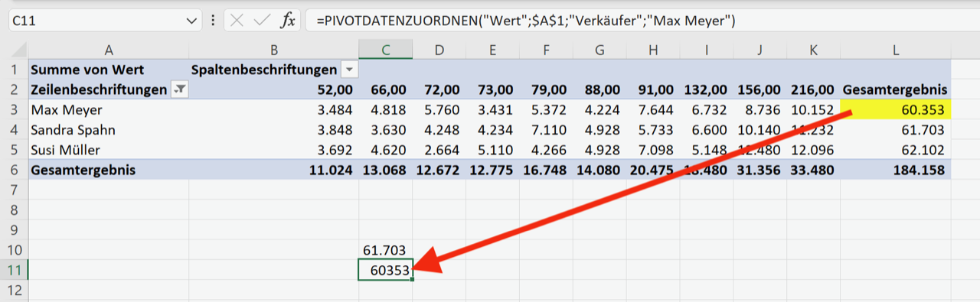
Task: Click the total cell 33.480
Action: (x=813, y=170)
